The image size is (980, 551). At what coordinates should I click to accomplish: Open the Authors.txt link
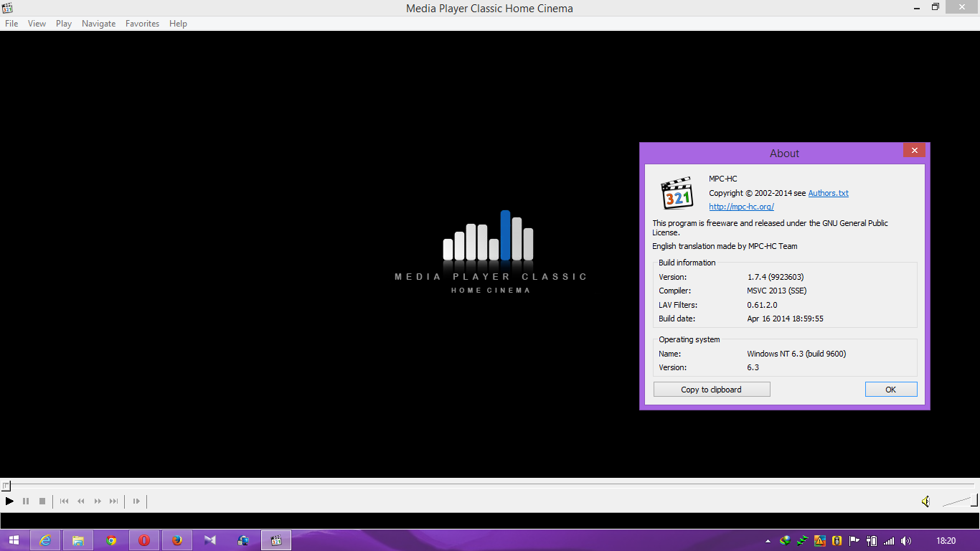click(x=828, y=193)
